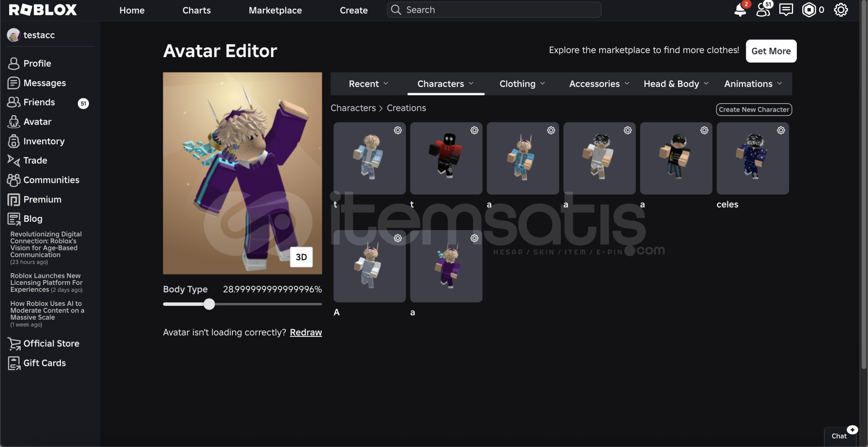Click the Roblox logo
Screen dimensions: 868x447
click(x=43, y=10)
